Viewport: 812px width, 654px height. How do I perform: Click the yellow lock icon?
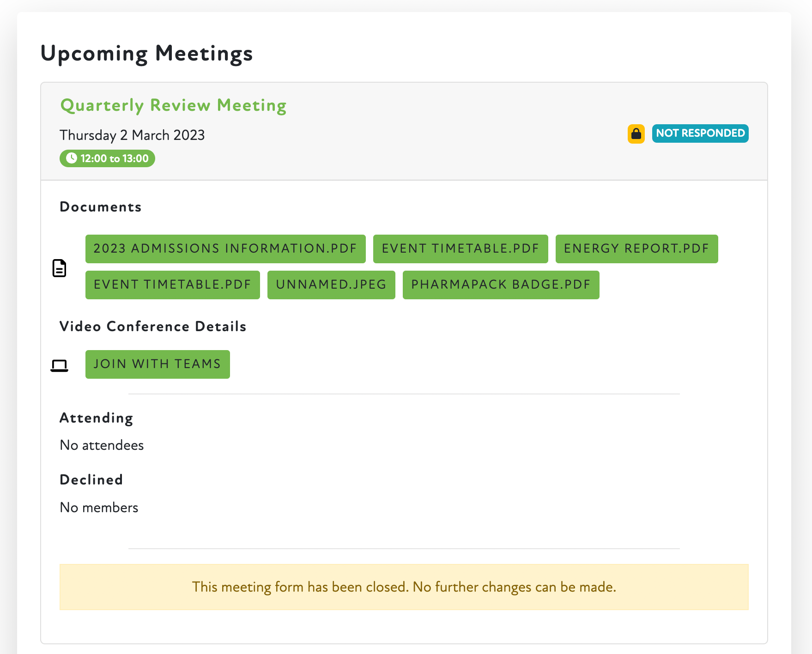tap(636, 134)
